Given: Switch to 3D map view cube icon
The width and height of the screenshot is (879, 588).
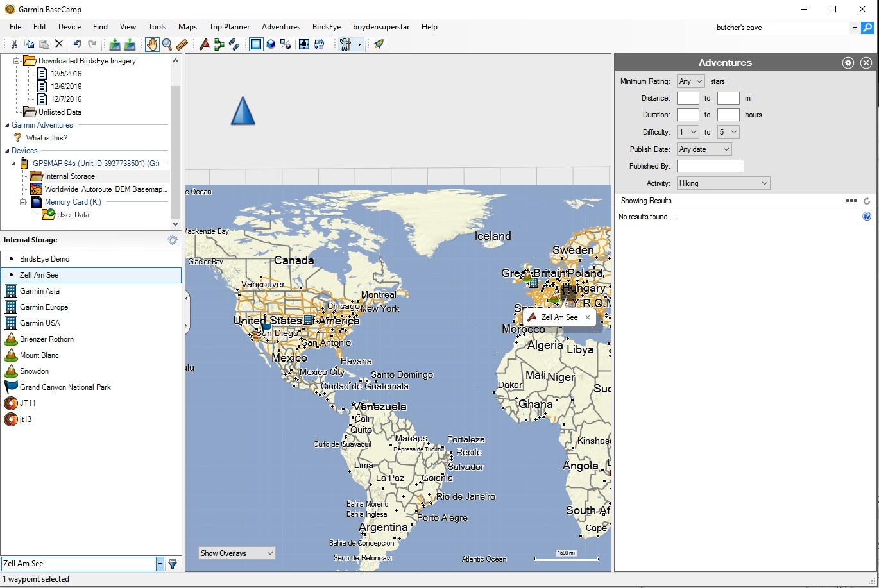Looking at the screenshot, I should (271, 44).
